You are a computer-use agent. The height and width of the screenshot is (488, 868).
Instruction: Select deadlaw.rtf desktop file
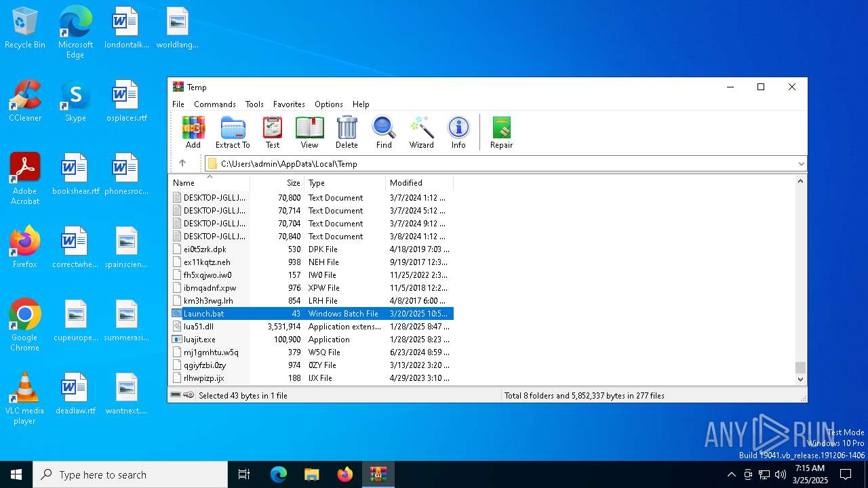[x=75, y=394]
